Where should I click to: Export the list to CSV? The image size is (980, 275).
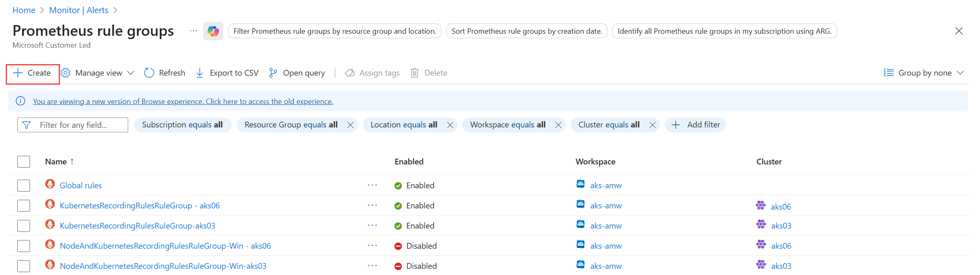point(227,73)
